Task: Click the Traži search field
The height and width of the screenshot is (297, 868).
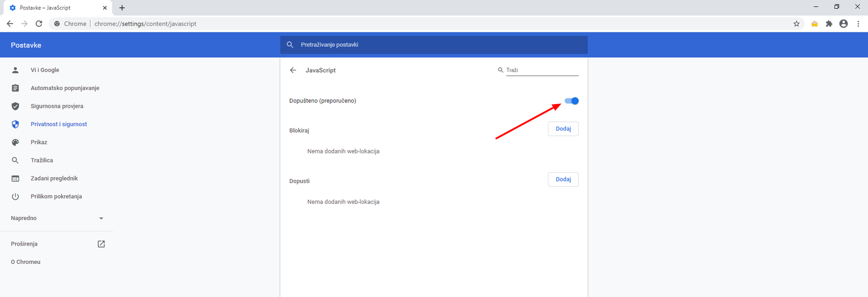Action: coord(541,70)
